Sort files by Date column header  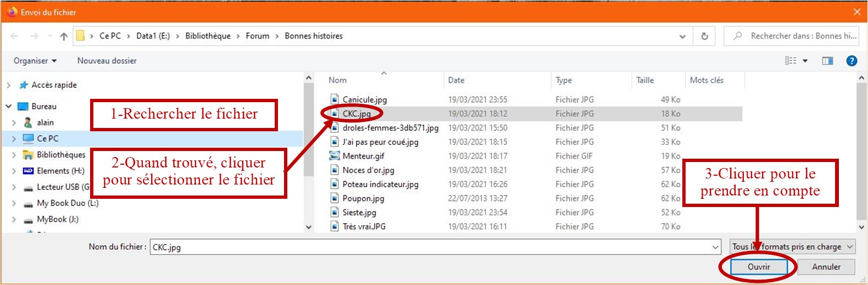click(456, 80)
